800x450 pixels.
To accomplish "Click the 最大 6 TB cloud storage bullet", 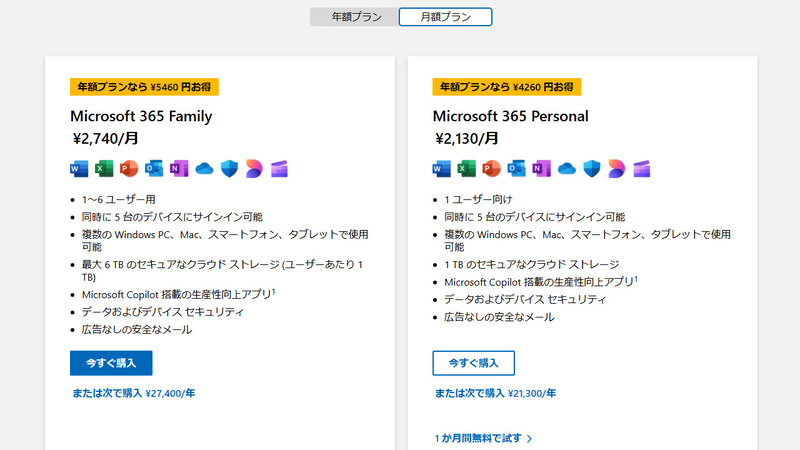I will 222,270.
